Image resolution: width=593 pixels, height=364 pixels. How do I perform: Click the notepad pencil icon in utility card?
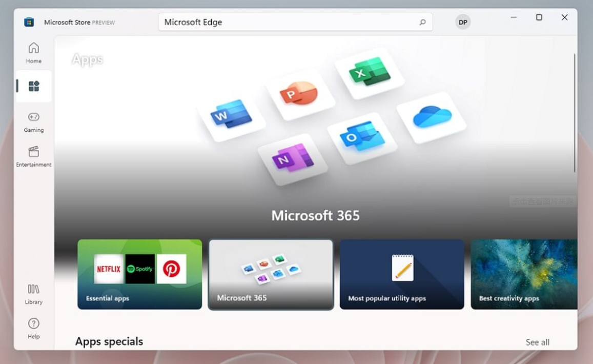pos(403,268)
